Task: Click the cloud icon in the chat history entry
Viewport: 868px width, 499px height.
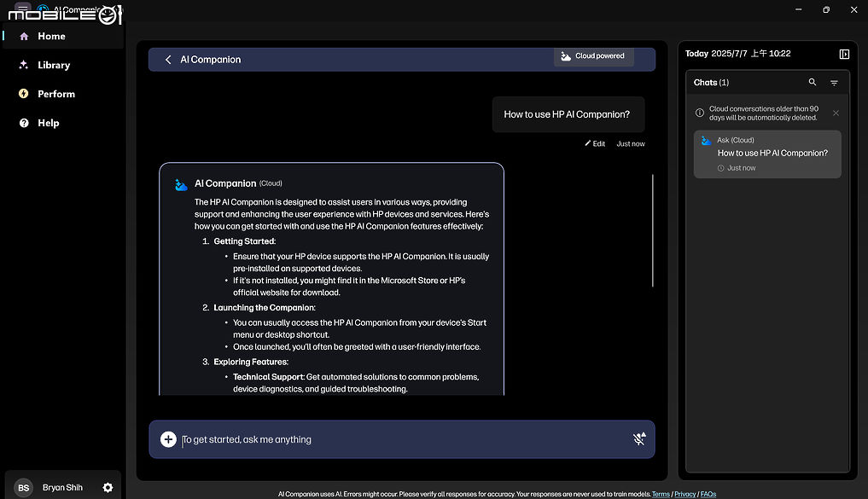Action: click(x=706, y=141)
